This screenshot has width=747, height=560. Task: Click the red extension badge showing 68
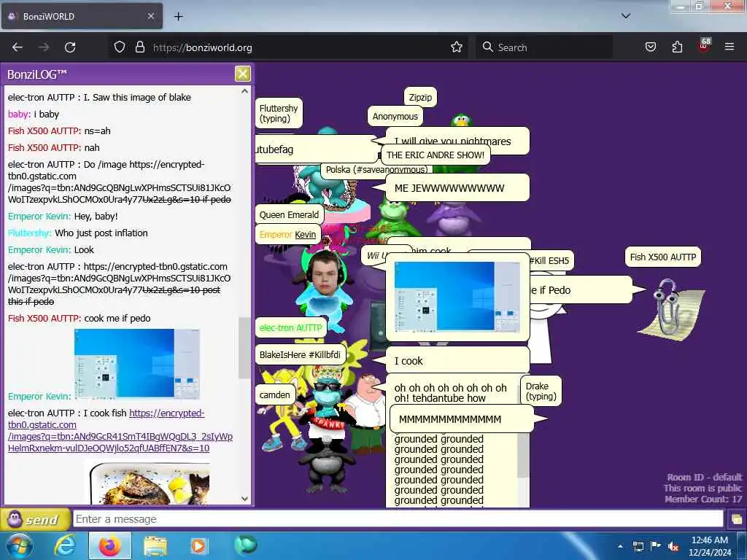coord(703,45)
